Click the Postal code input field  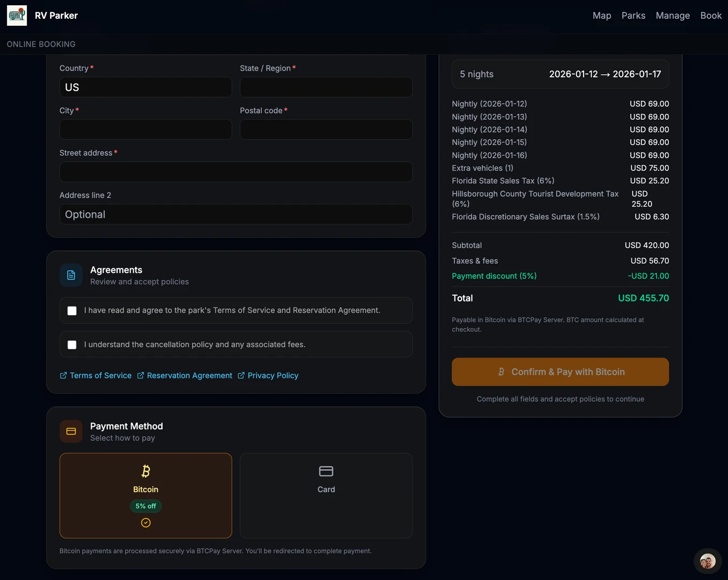tap(326, 130)
